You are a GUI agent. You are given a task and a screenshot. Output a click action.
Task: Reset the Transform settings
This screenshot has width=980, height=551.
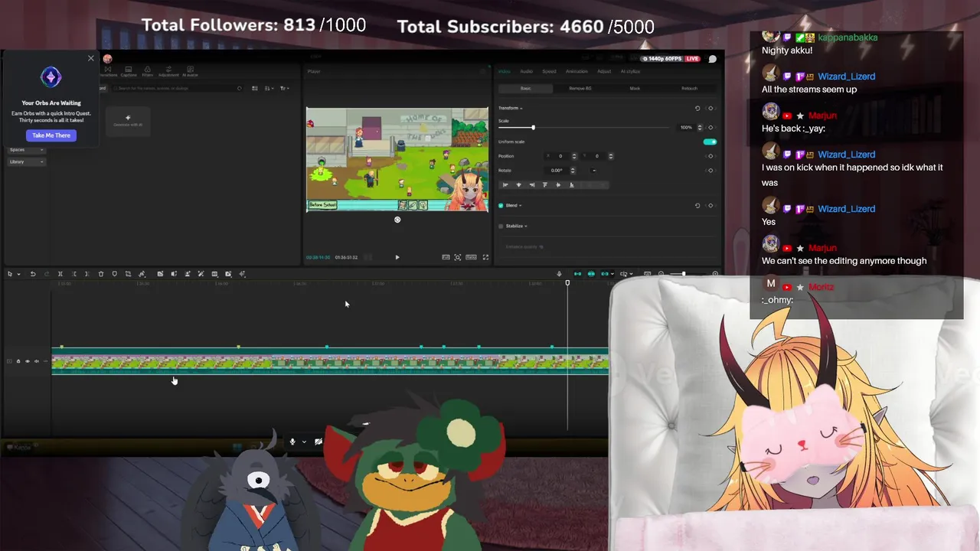coord(697,109)
